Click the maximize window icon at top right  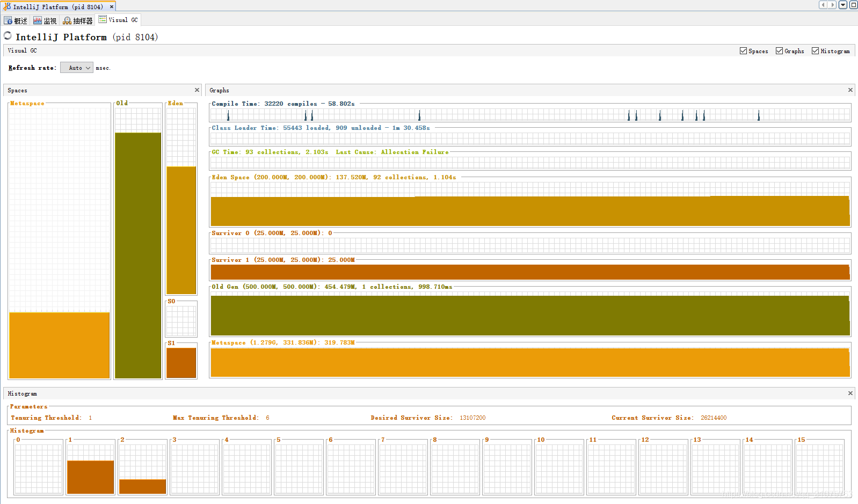853,5
